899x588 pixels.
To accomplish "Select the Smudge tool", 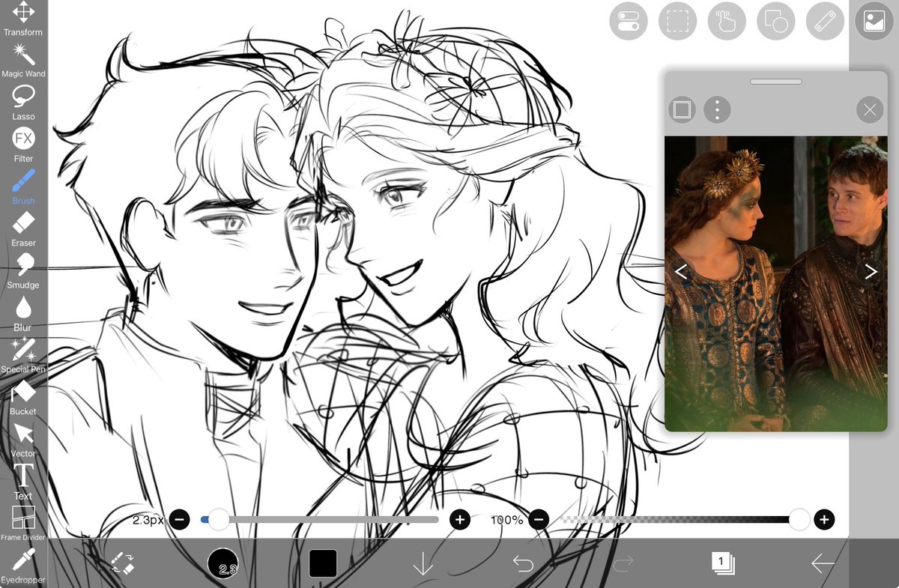I will 23,271.
